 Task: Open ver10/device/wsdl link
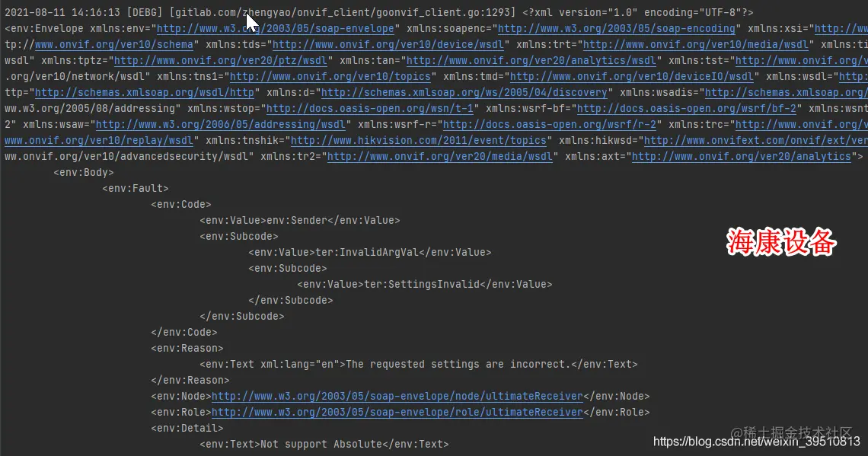pyautogui.click(x=388, y=45)
